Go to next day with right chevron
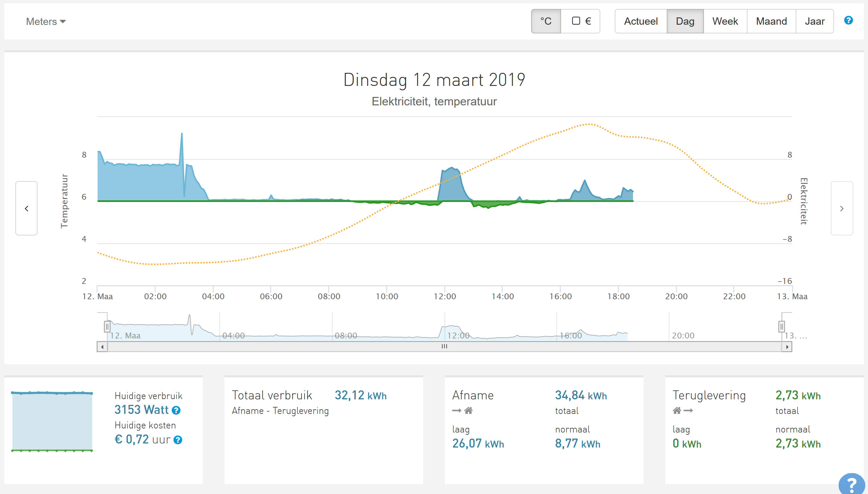This screenshot has height=494, width=868. click(x=842, y=208)
